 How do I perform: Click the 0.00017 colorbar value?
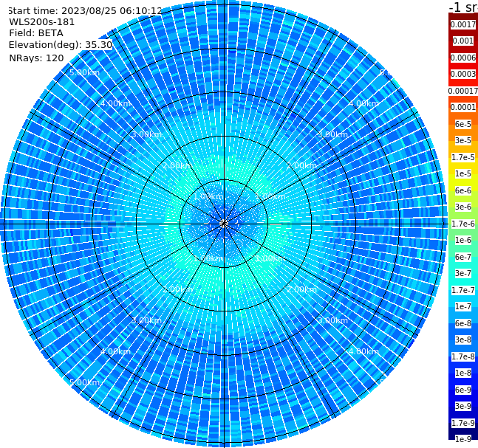tap(463, 91)
